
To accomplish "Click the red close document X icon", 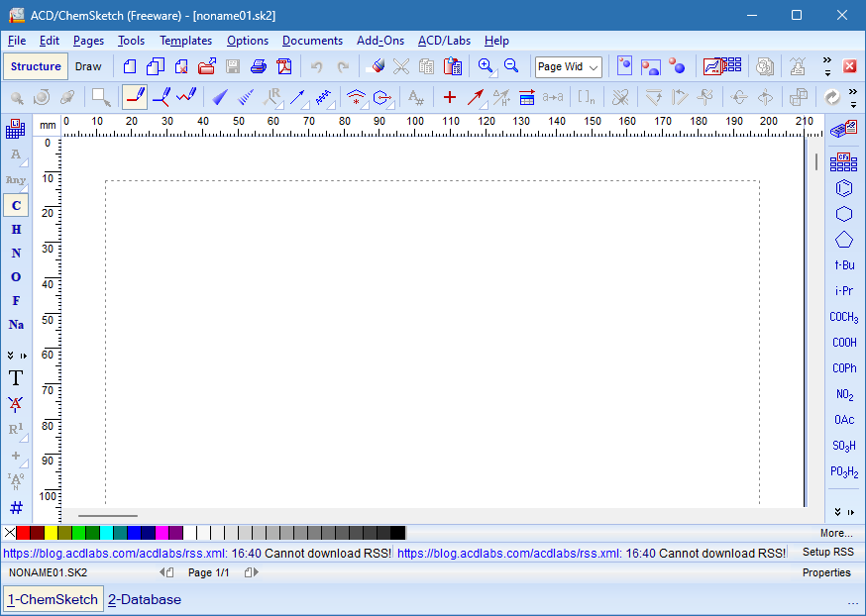I will pos(849,66).
